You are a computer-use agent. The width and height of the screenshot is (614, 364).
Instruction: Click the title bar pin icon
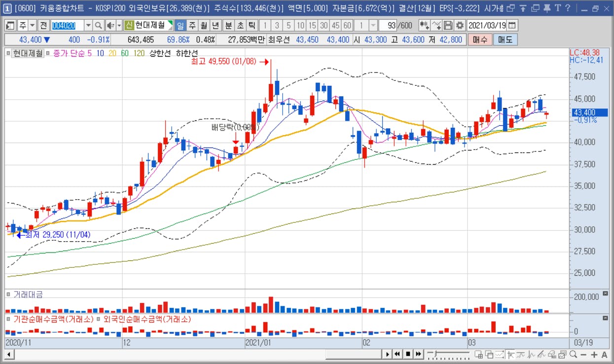(x=547, y=8)
